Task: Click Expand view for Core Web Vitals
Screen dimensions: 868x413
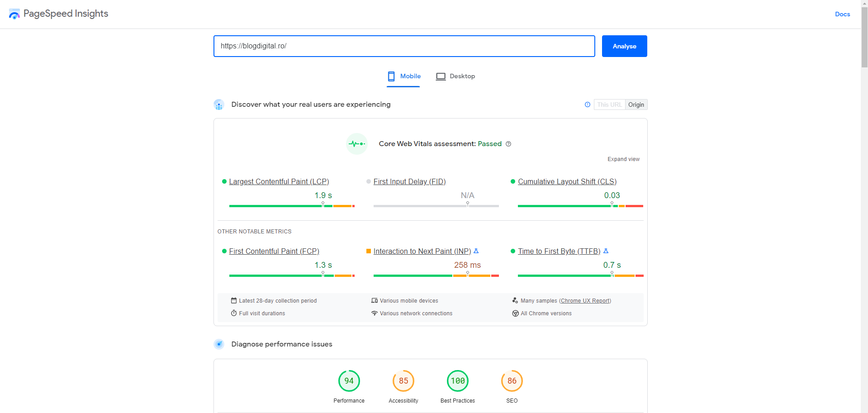Action: 623,159
